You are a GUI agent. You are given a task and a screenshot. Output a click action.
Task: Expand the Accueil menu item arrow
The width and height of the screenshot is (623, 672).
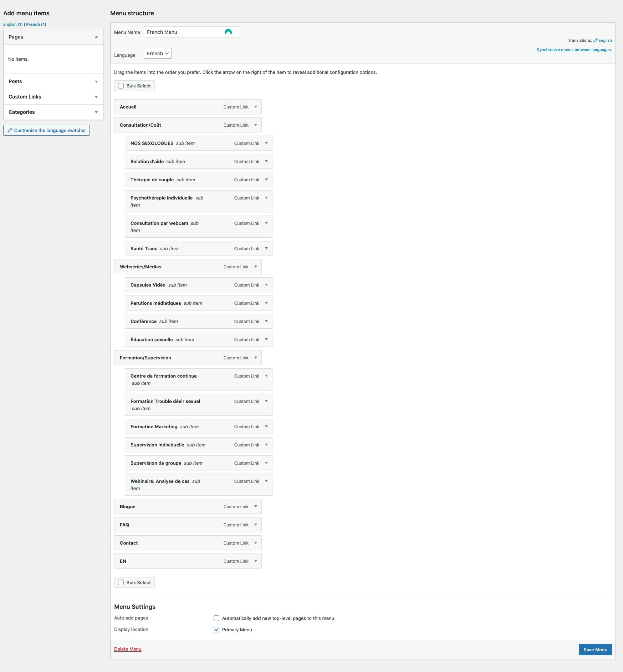point(256,107)
